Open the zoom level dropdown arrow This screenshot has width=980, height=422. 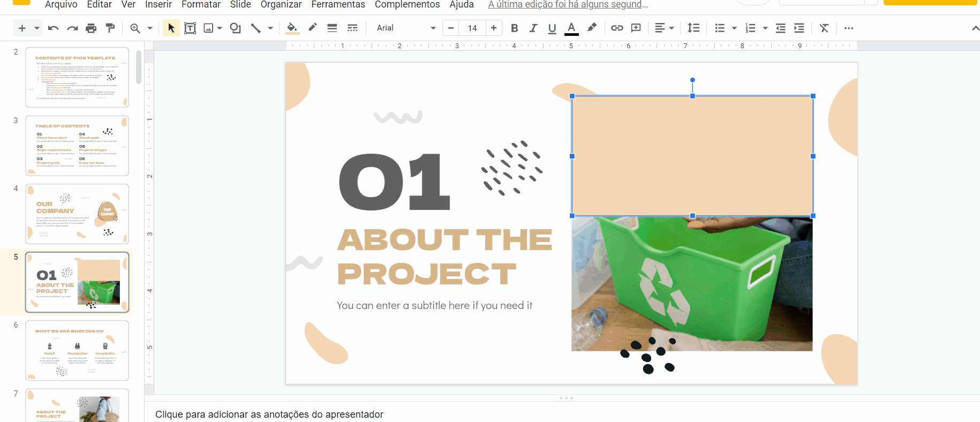[x=150, y=28]
